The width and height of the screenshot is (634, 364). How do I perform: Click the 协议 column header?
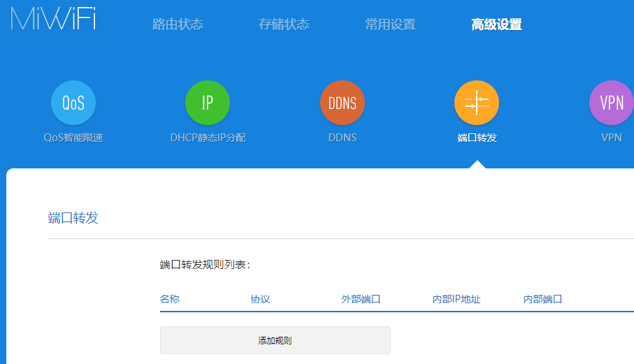pyautogui.click(x=261, y=299)
